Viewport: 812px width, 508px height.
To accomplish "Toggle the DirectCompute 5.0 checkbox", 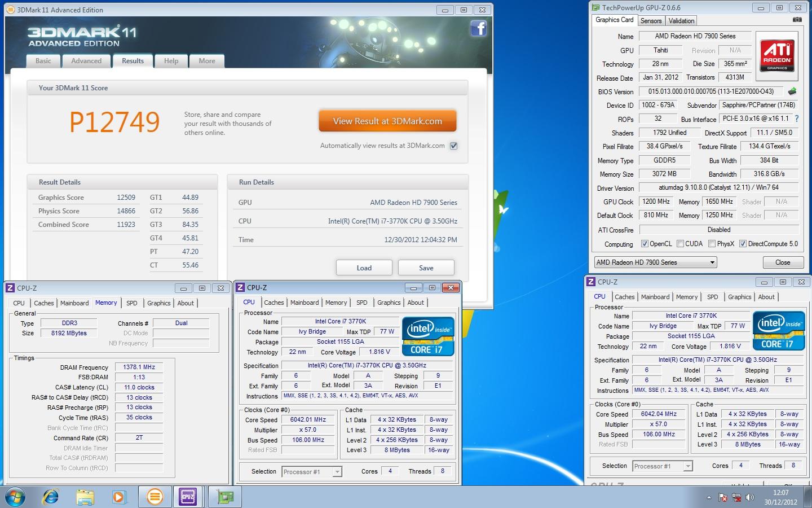I will pos(743,244).
